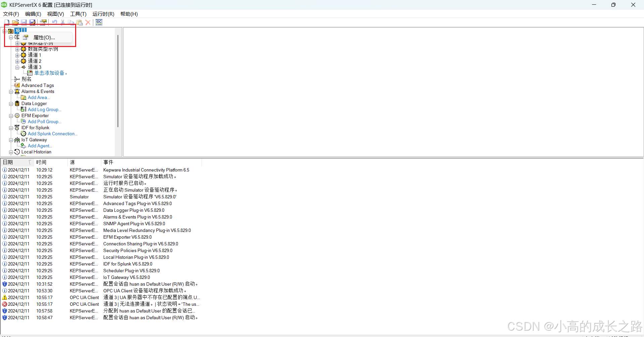This screenshot has width=644, height=337.
Task: Collapse the Data Logger node
Action: coord(11,104)
